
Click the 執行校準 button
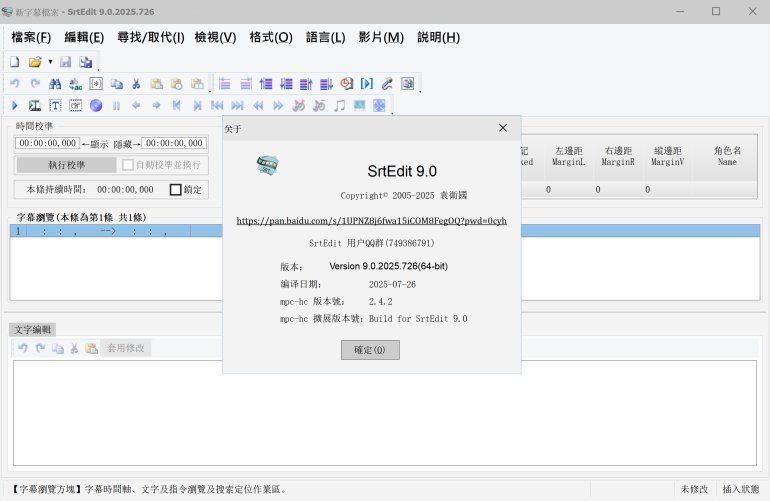(66, 165)
